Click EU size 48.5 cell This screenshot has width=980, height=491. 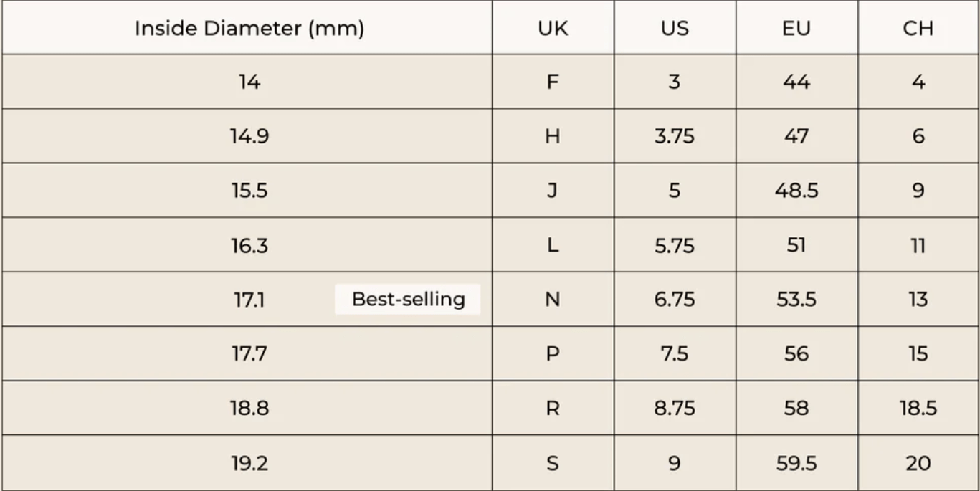tap(796, 191)
